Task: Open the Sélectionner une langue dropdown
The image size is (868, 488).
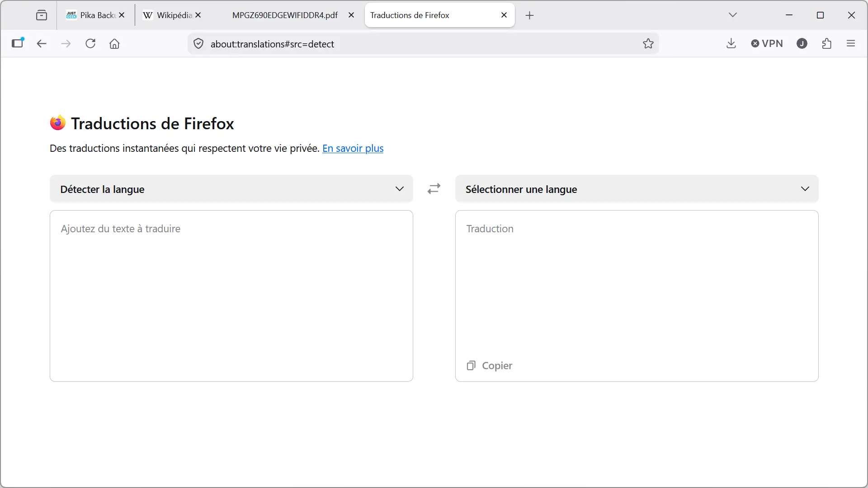Action: coord(637,189)
